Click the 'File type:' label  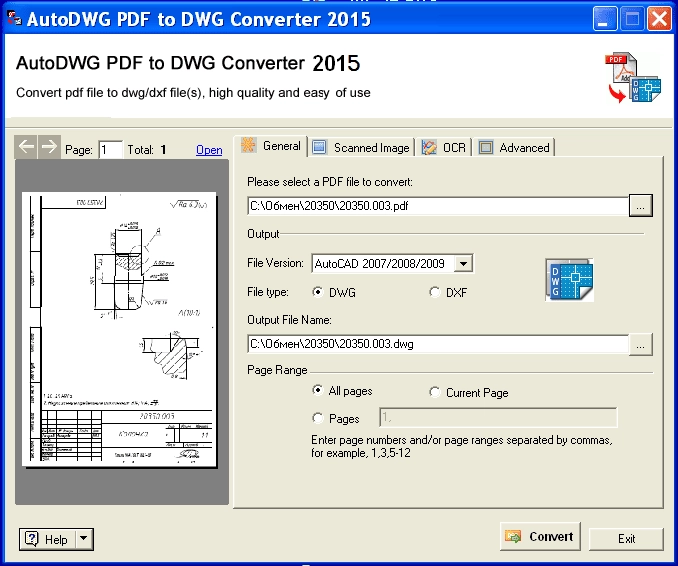pyautogui.click(x=268, y=292)
